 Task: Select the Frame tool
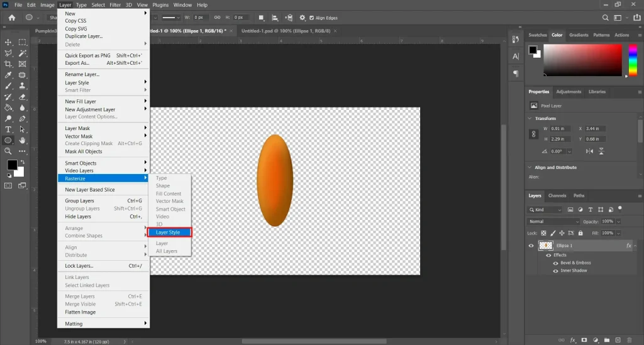tap(23, 64)
